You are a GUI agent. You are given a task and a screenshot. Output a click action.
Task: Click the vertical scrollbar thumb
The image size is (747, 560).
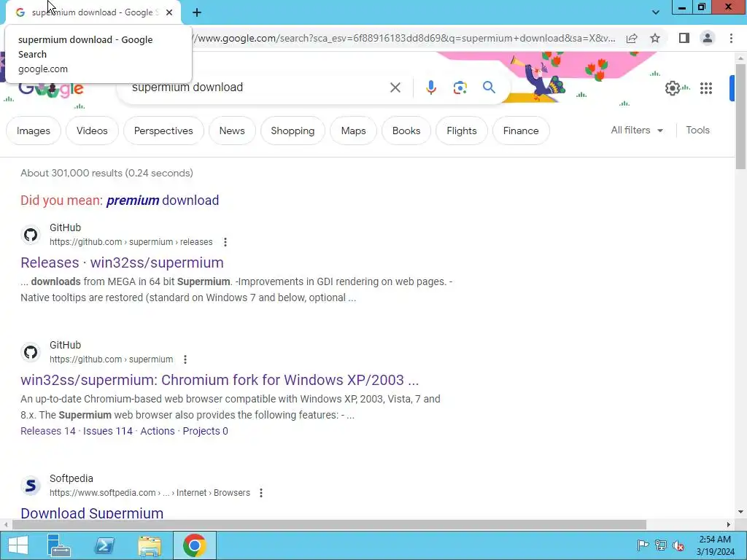[x=741, y=116]
